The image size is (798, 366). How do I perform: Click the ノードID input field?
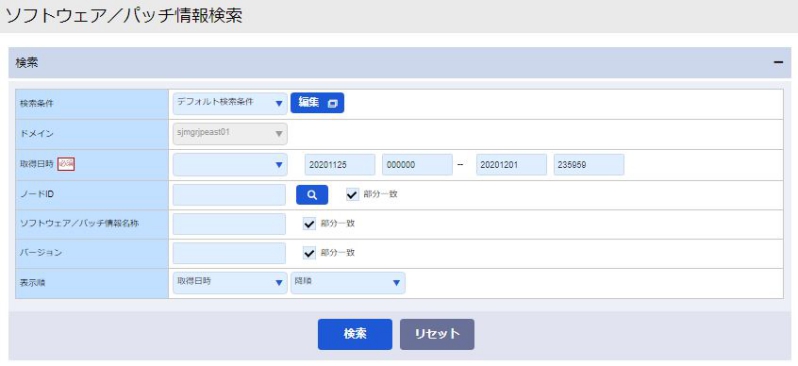[x=230, y=195]
